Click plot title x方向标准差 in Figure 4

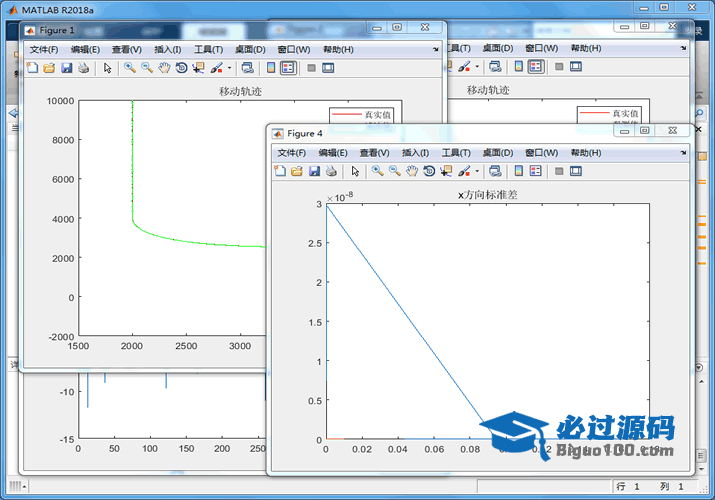pos(487,195)
